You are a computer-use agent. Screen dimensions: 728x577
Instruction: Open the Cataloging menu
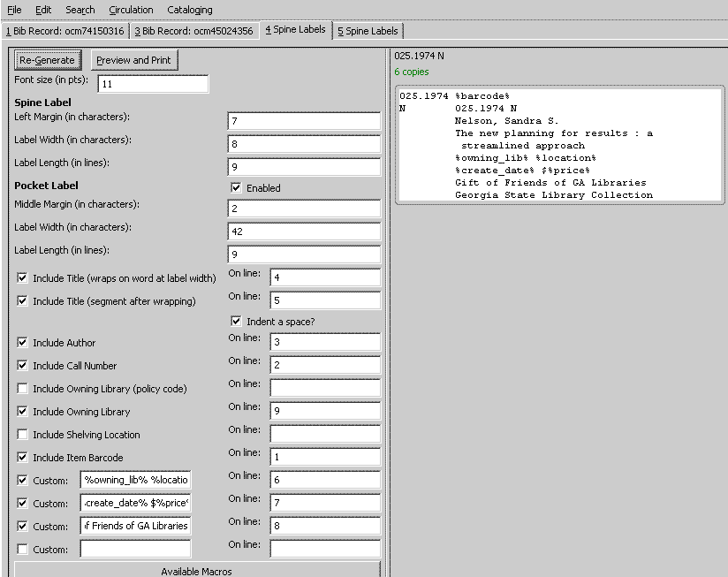(x=189, y=10)
